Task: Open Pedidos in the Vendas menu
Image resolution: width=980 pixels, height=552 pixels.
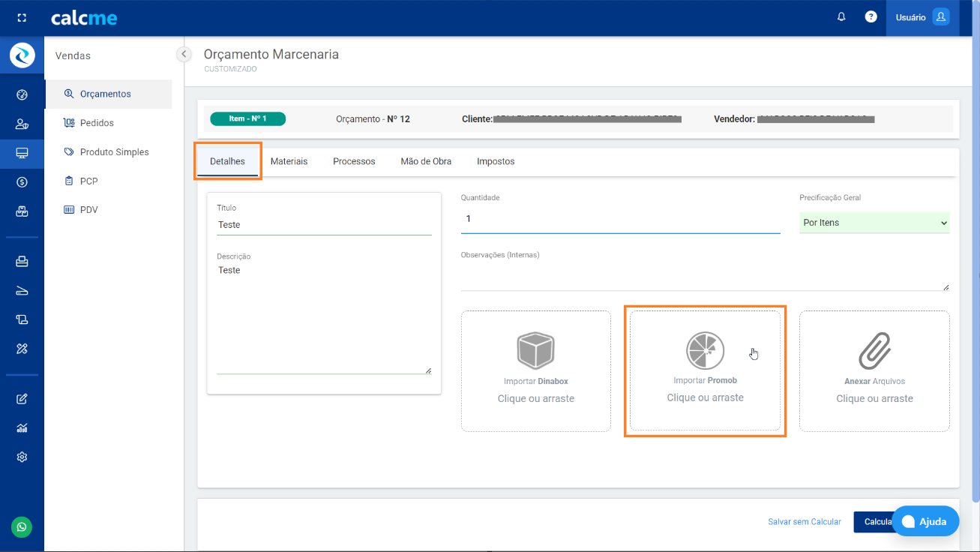Action: [x=97, y=123]
